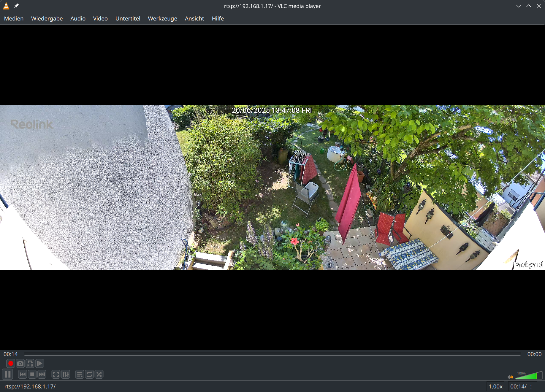
Task: Enter fullscreen video mode
Action: pyautogui.click(x=56, y=374)
